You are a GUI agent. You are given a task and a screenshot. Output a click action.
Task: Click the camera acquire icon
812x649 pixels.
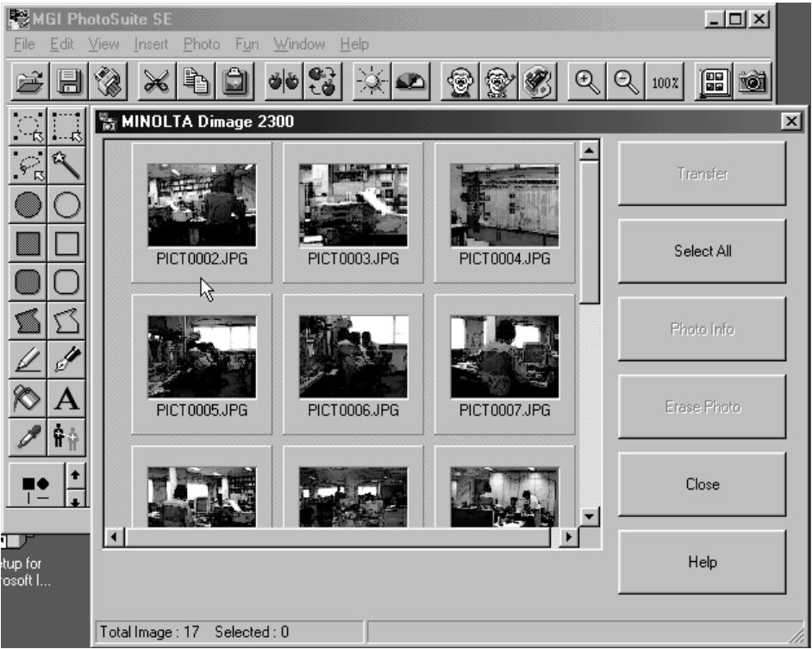click(x=753, y=81)
